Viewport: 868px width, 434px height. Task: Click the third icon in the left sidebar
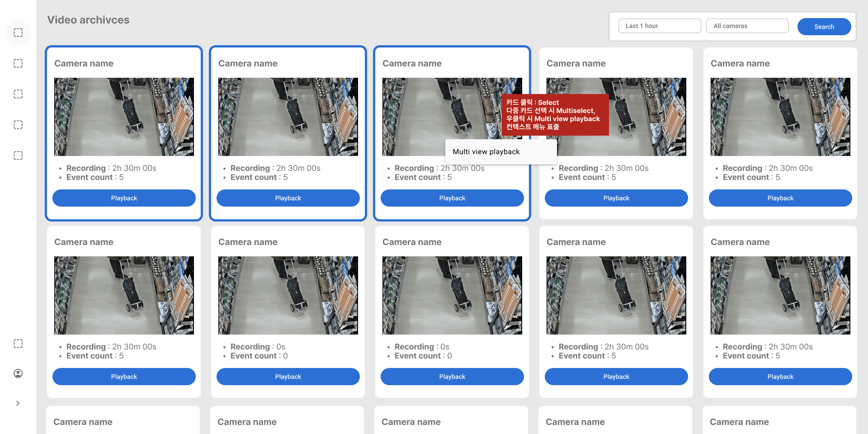point(18,94)
